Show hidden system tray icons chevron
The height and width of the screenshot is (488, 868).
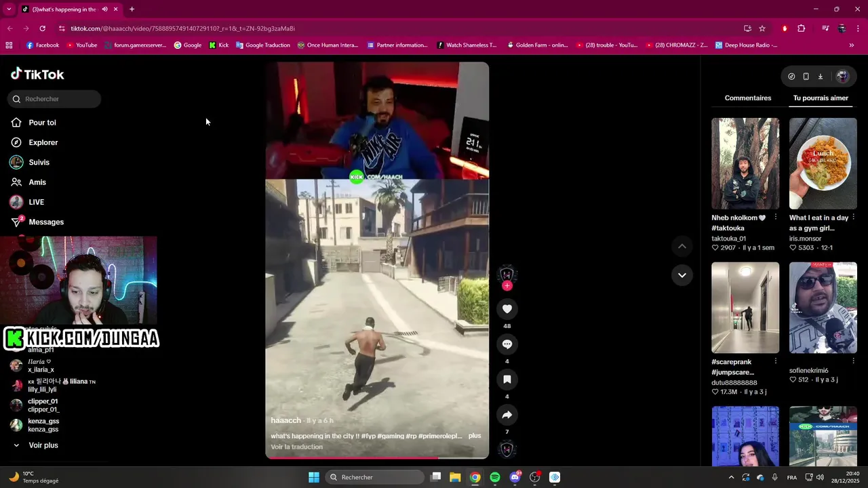tap(731, 477)
